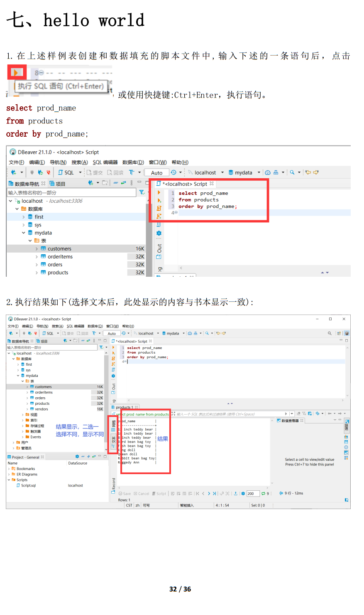This screenshot has height=615, width=364.
Task: Click 提交 commit button in upper window toolbar
Action: pos(95,172)
